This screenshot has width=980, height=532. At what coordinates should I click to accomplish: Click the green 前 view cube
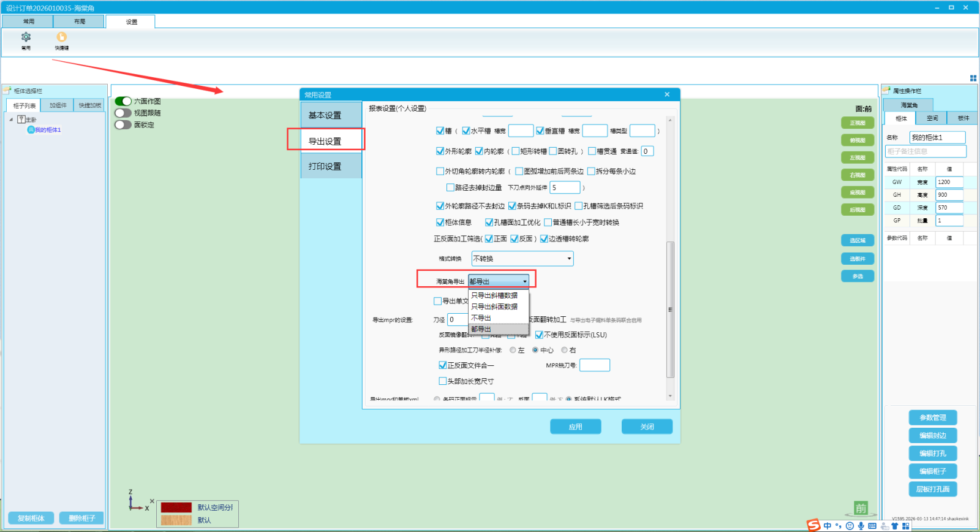click(861, 508)
